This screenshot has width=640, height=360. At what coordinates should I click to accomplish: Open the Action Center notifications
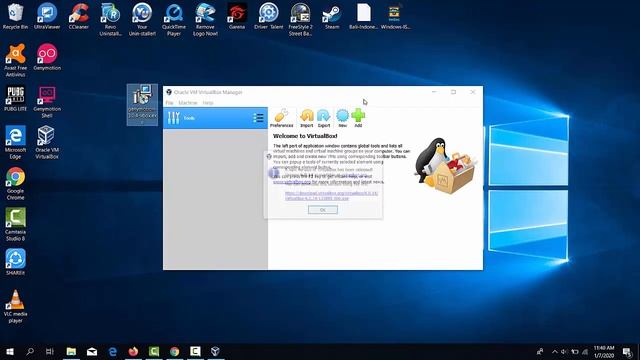pos(627,351)
